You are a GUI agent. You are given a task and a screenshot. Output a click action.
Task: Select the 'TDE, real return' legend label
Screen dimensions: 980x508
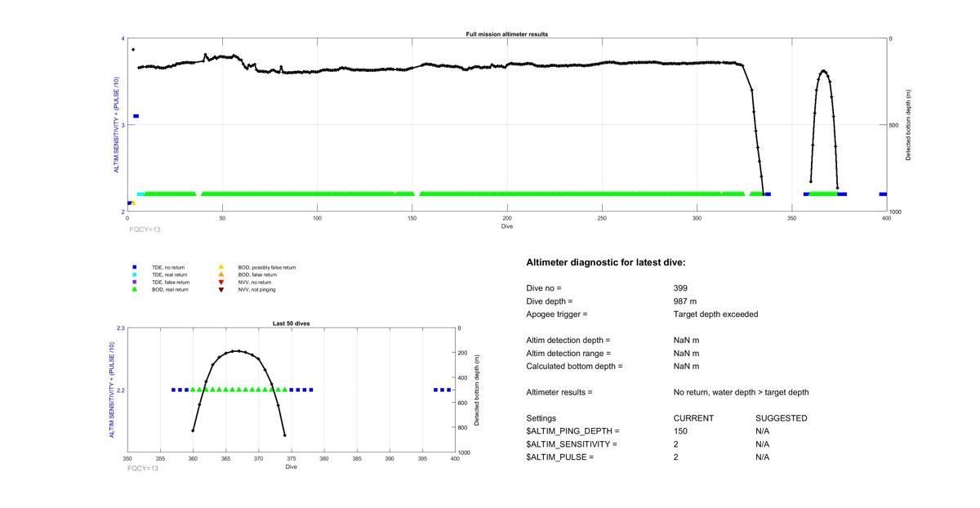[170, 274]
